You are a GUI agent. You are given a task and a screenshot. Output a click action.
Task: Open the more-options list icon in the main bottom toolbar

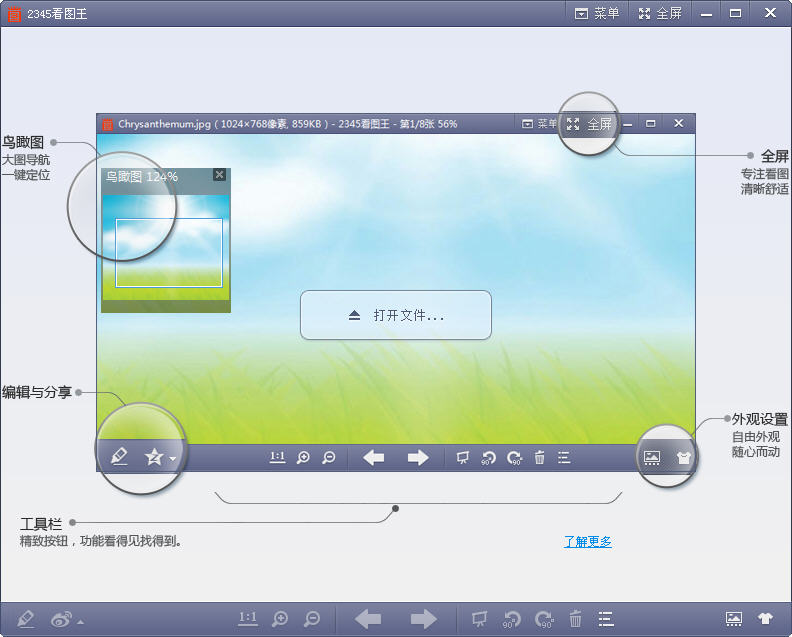point(606,619)
